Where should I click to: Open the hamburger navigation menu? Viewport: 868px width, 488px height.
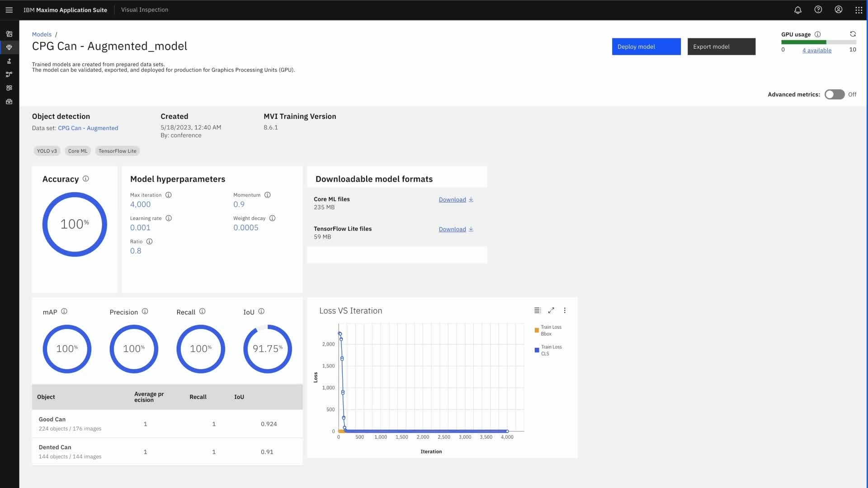[x=9, y=9]
